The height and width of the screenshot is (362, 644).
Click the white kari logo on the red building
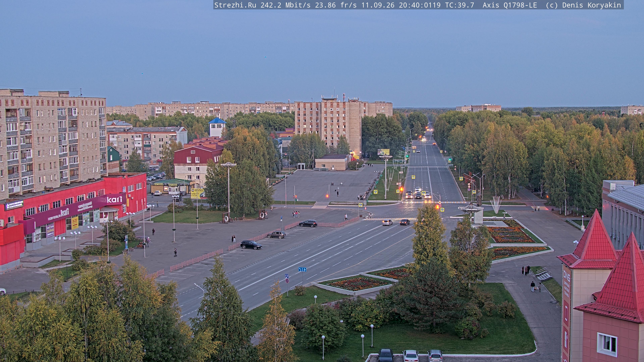tap(115, 200)
